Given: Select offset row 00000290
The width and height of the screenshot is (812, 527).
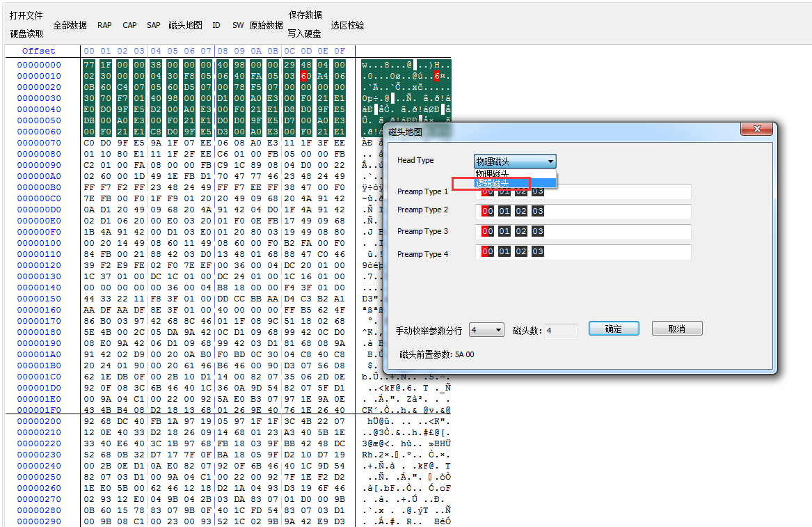Looking at the screenshot, I should coord(39,521).
